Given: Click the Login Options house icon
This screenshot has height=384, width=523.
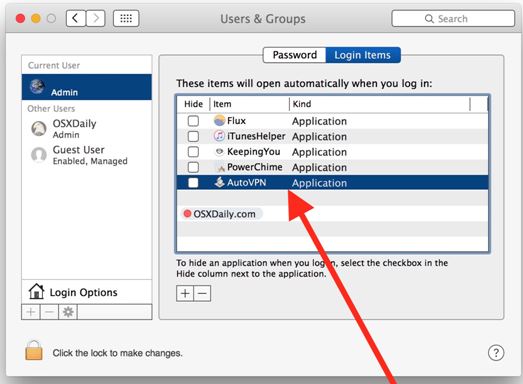Looking at the screenshot, I should click(x=36, y=291).
